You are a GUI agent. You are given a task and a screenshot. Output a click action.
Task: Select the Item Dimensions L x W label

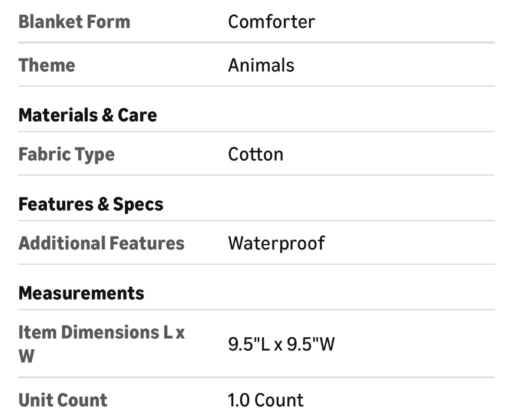coord(102,344)
